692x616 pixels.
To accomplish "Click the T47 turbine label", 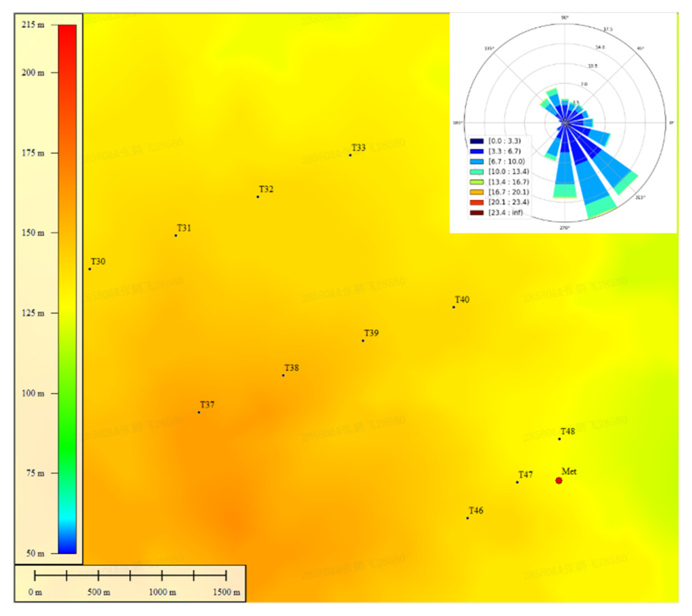I will (x=525, y=475).
